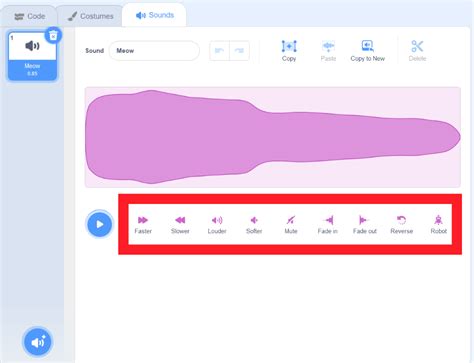Click the Delete scissors tool
The height and width of the screenshot is (363, 474).
point(417,51)
